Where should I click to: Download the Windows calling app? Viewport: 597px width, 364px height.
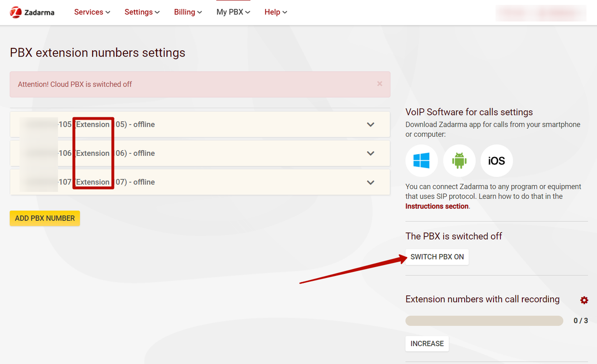(421, 161)
